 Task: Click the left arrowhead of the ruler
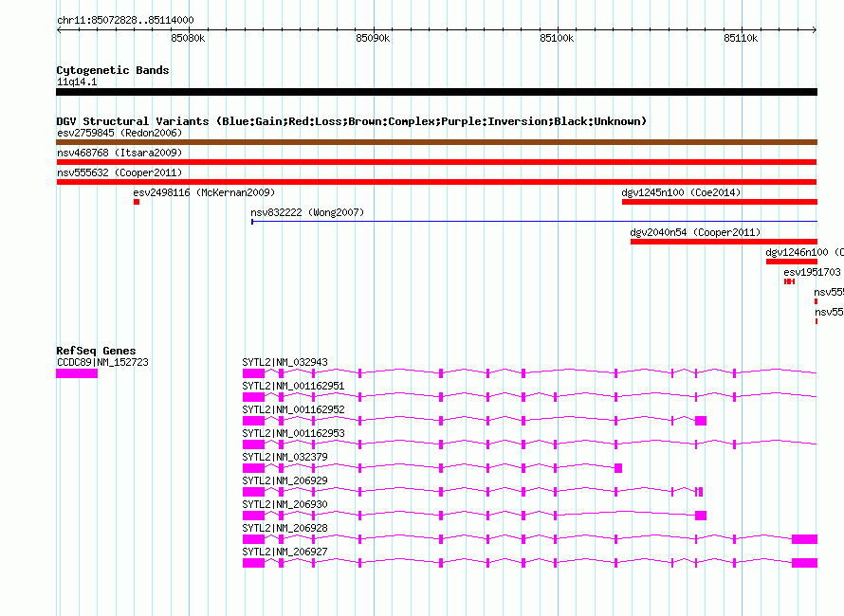tap(59, 29)
